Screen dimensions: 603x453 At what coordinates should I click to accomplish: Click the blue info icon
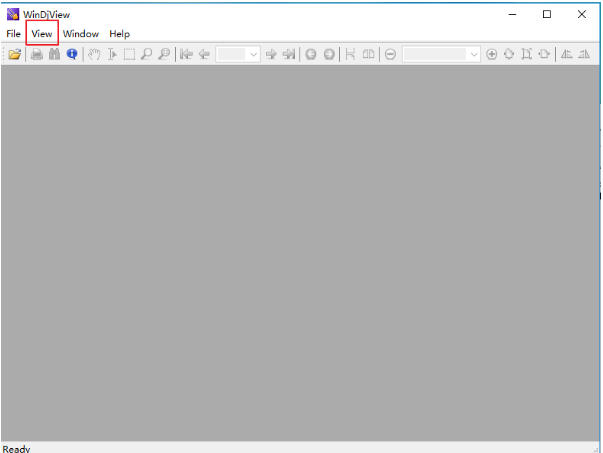pyautogui.click(x=72, y=54)
